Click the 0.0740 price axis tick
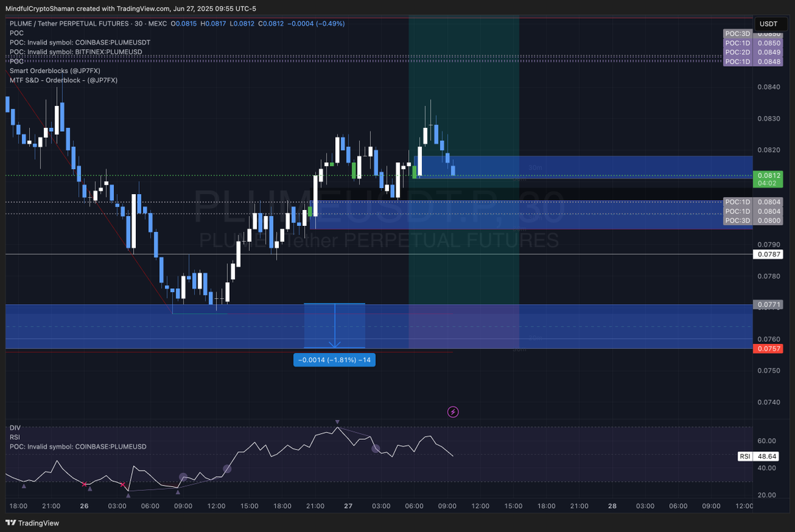The height and width of the screenshot is (532, 795). (768, 401)
